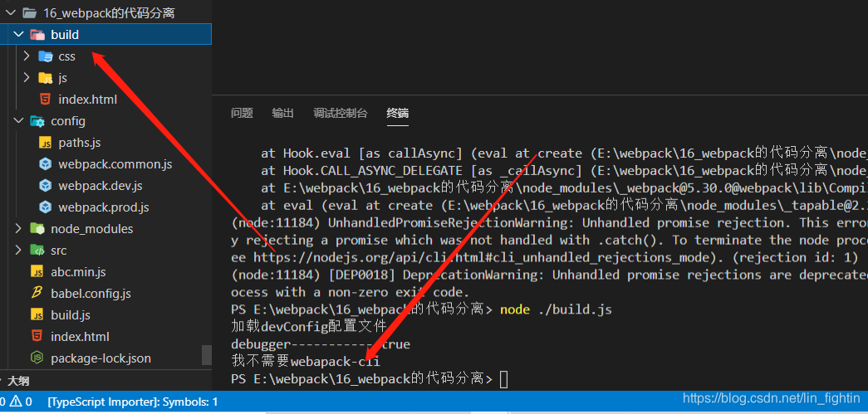
Task: Click JS icon beside abc.min.js
Action: click(37, 272)
